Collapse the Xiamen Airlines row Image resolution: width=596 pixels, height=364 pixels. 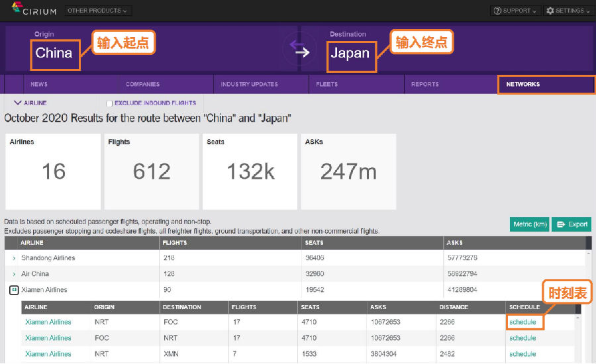(x=14, y=290)
